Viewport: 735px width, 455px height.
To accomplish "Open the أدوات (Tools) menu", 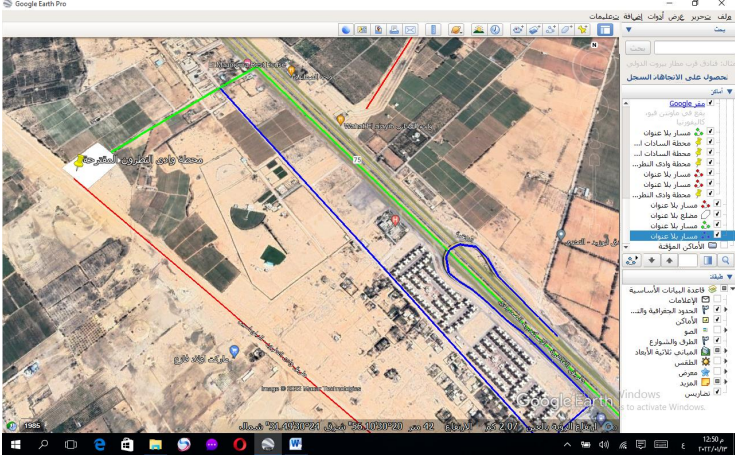I will click(656, 17).
